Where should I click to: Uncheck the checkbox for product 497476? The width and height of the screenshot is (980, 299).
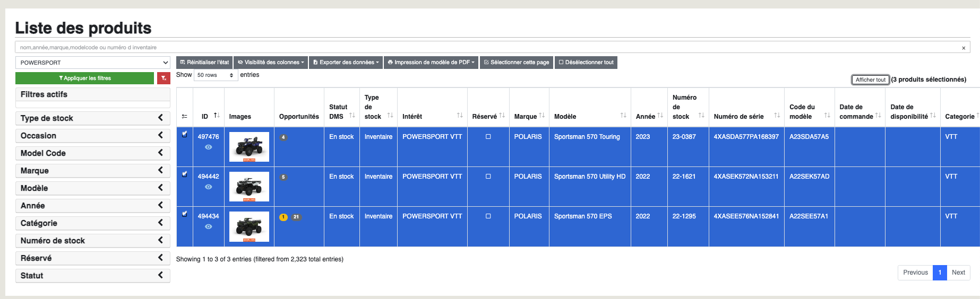[x=185, y=135]
